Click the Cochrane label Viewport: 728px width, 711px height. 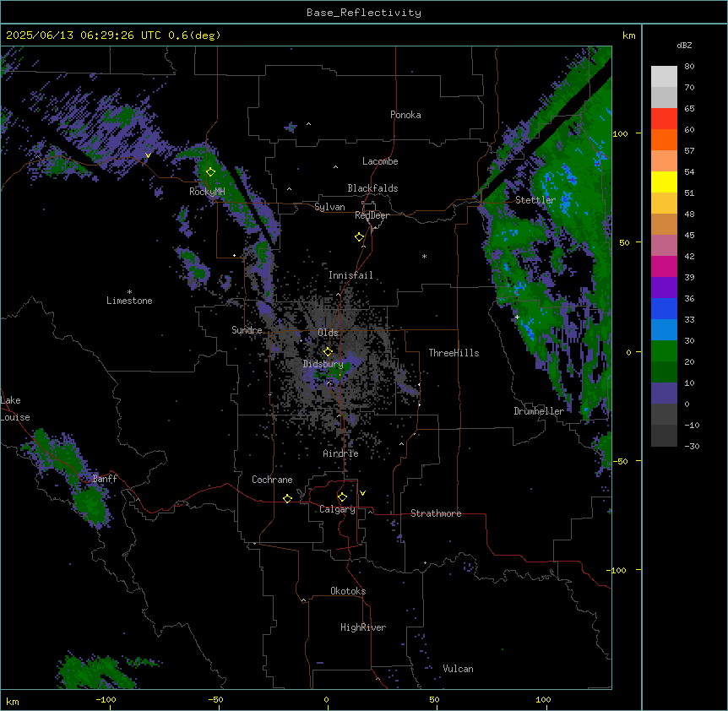272,480
